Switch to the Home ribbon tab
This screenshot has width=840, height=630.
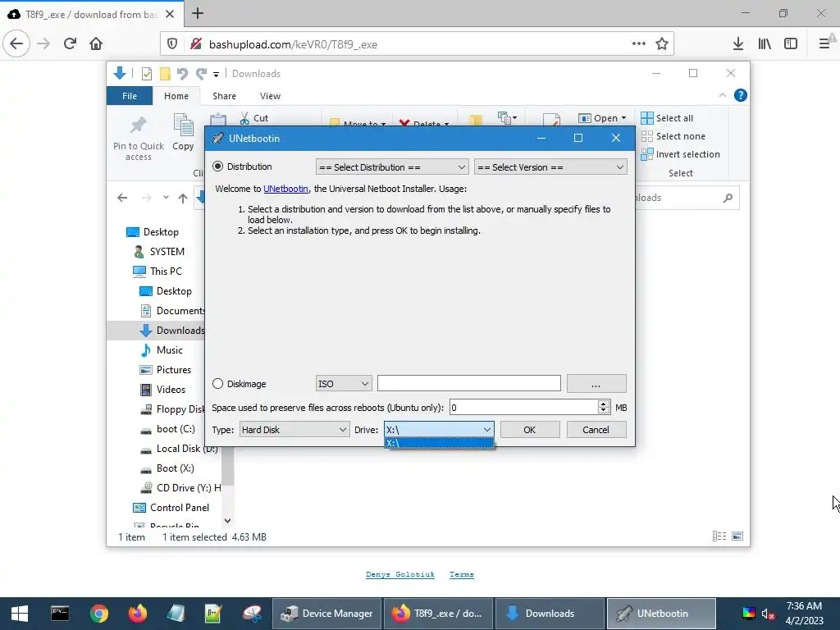tap(176, 96)
